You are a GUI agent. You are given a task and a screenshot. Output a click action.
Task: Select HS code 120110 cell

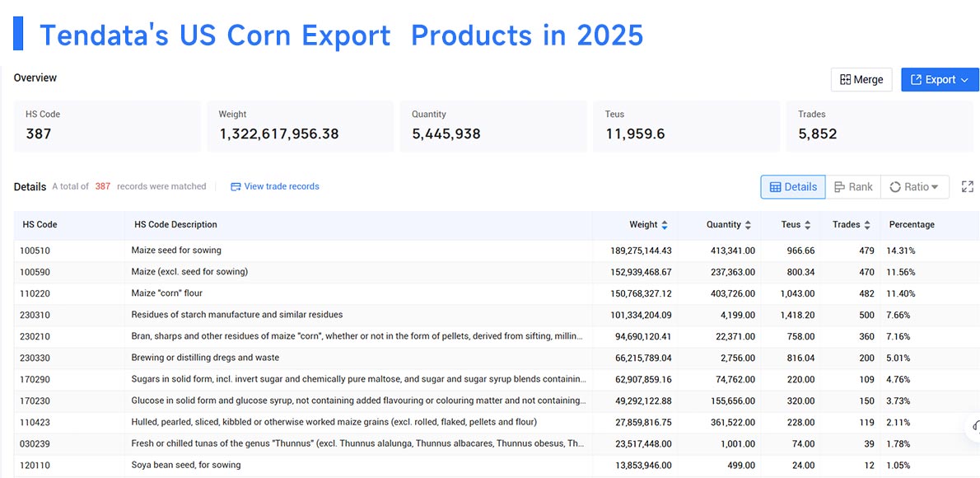36,466
